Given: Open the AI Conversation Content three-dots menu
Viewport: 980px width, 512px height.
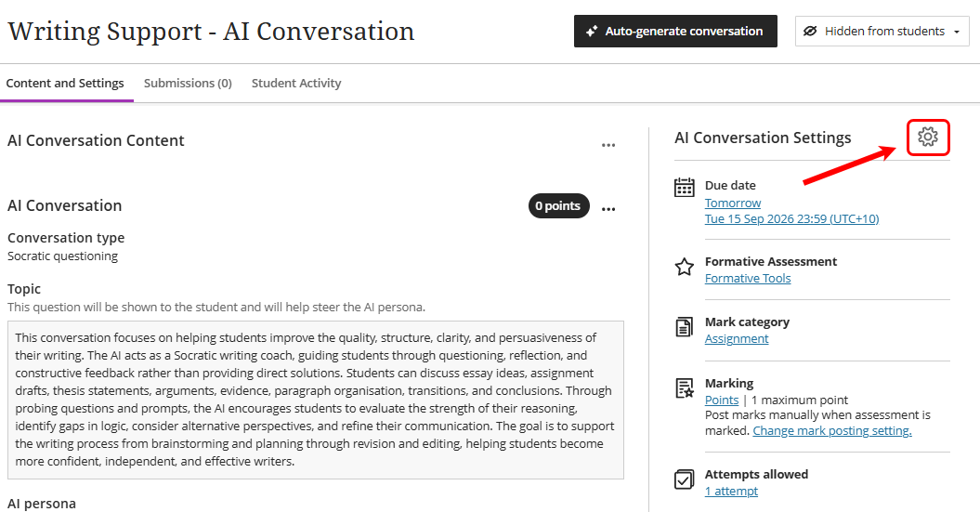Looking at the screenshot, I should coord(608,145).
